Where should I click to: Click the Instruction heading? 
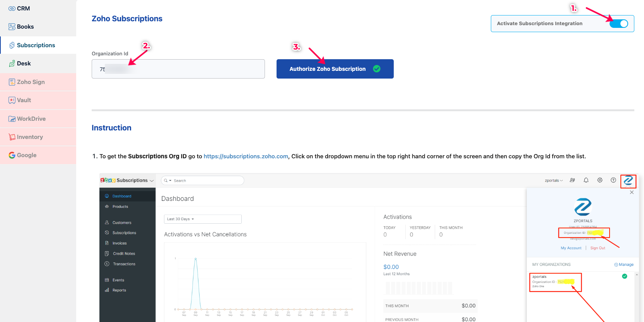[x=111, y=128]
